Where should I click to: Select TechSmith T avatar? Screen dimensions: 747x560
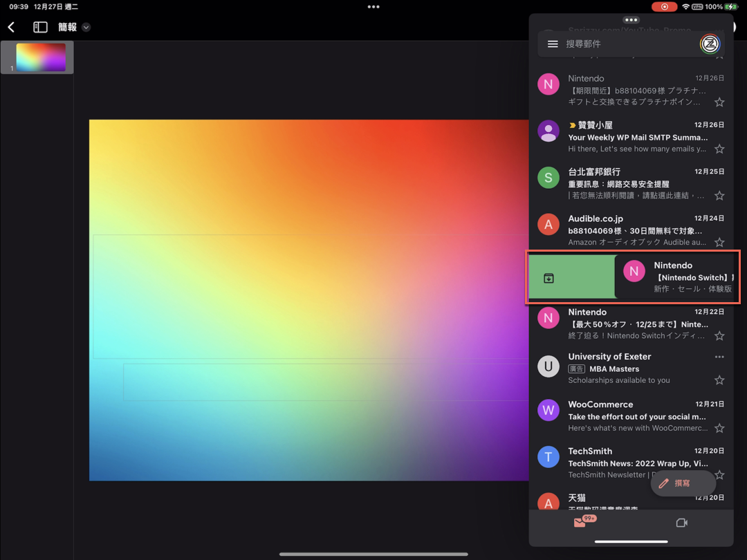tap(548, 457)
